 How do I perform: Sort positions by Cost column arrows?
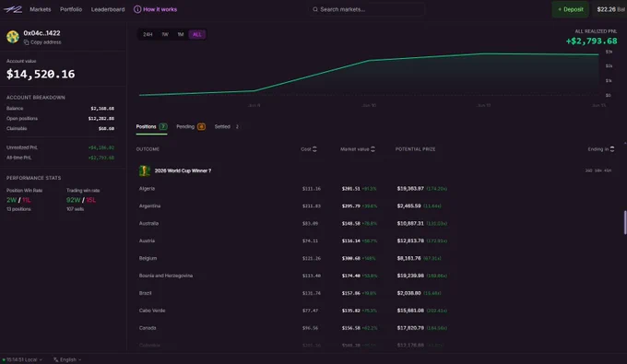tap(314, 149)
